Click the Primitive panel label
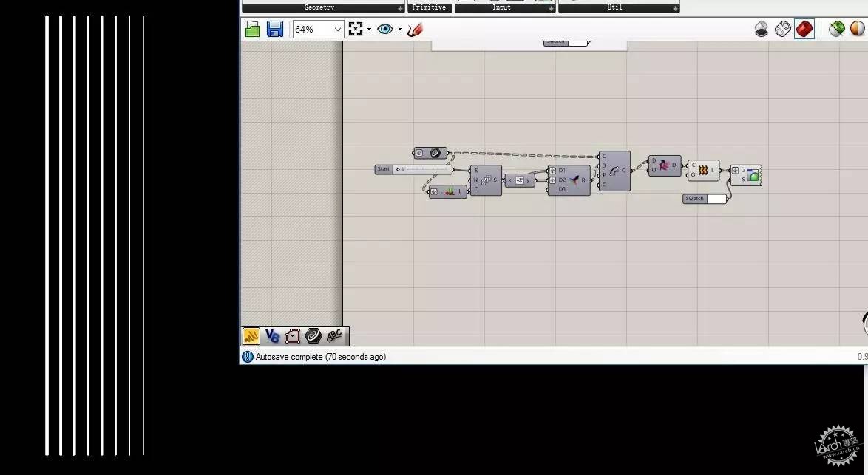This screenshot has width=868, height=475. [x=429, y=7]
